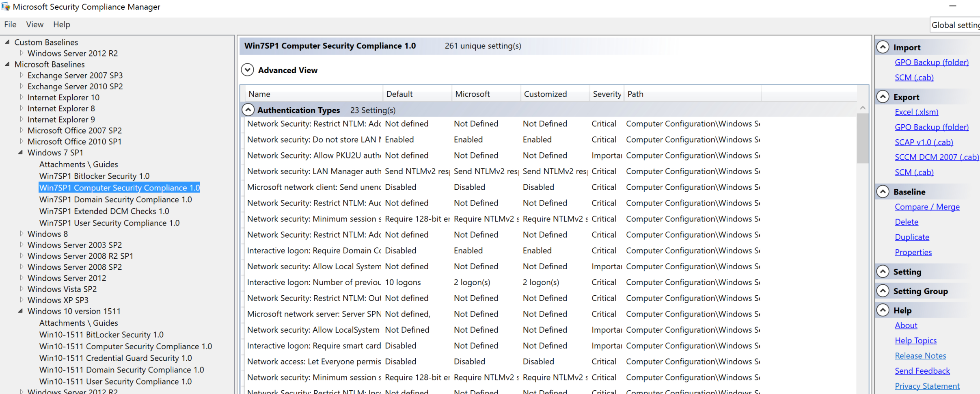The image size is (980, 394).
Task: Expand the Windows 8 baselines node
Action: tap(22, 234)
